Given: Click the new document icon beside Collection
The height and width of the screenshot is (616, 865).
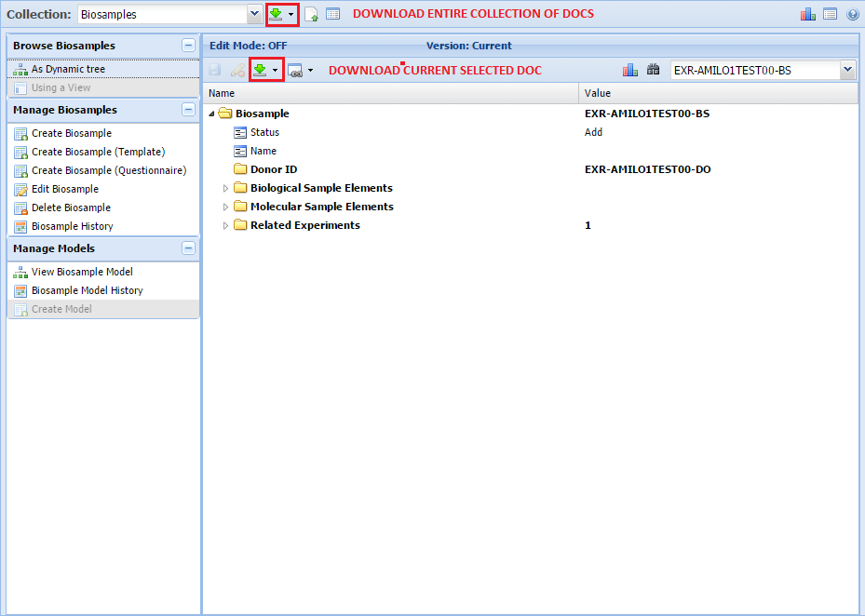Looking at the screenshot, I should pos(312,14).
